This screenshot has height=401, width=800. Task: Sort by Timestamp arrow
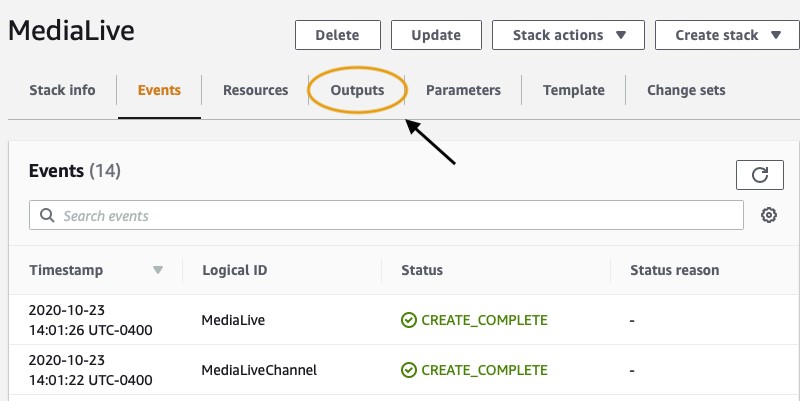click(x=158, y=270)
